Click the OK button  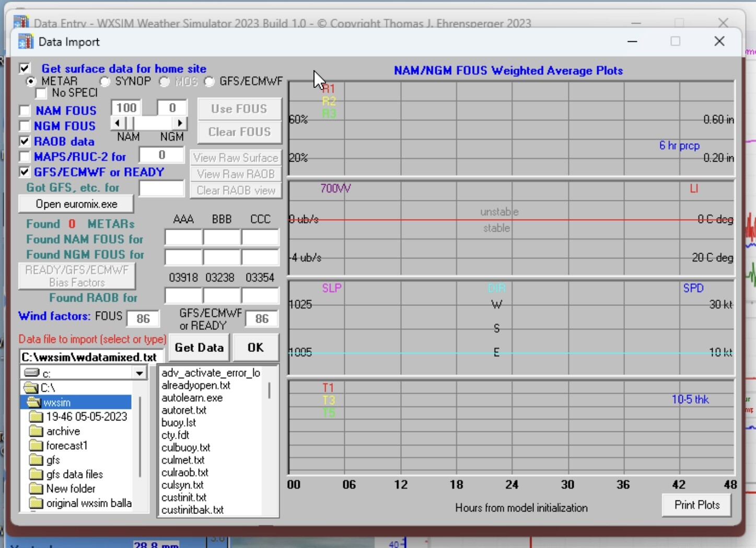pos(255,347)
